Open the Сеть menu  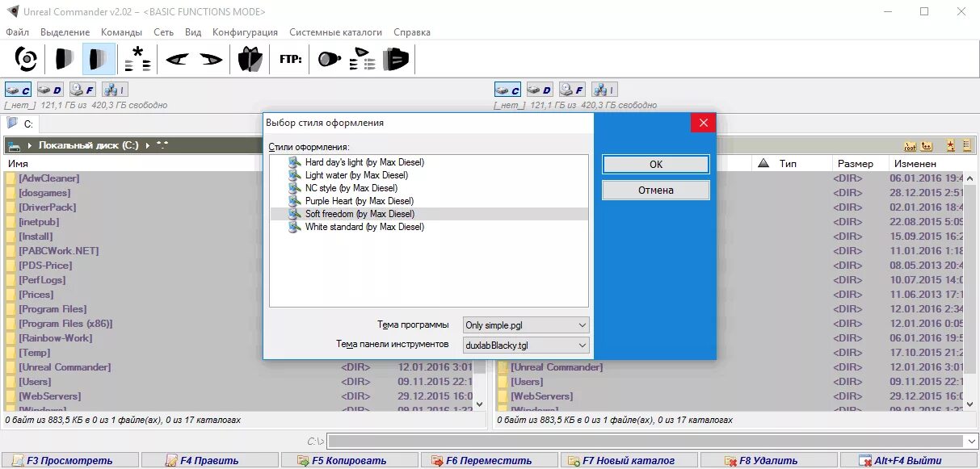point(164,32)
